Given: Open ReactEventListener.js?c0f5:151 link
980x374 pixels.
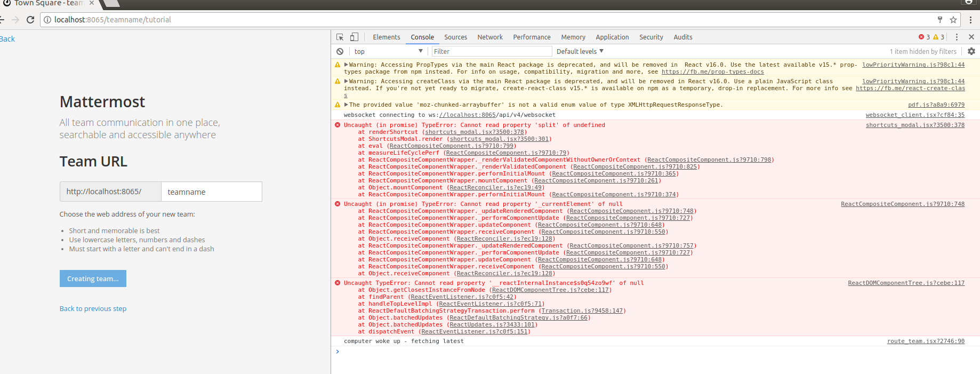Looking at the screenshot, I should [x=474, y=331].
